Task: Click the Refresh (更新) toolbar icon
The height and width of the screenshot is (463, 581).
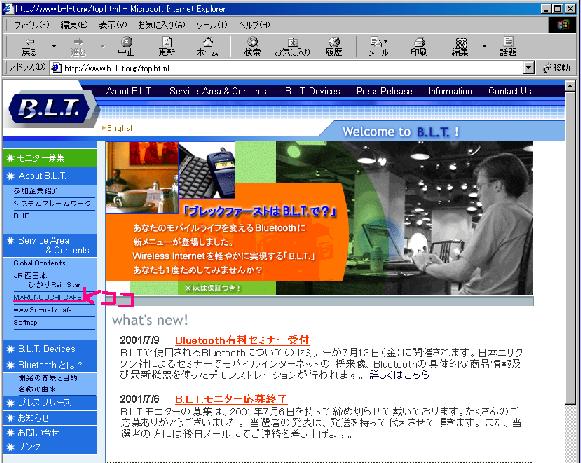Action: coord(167,47)
